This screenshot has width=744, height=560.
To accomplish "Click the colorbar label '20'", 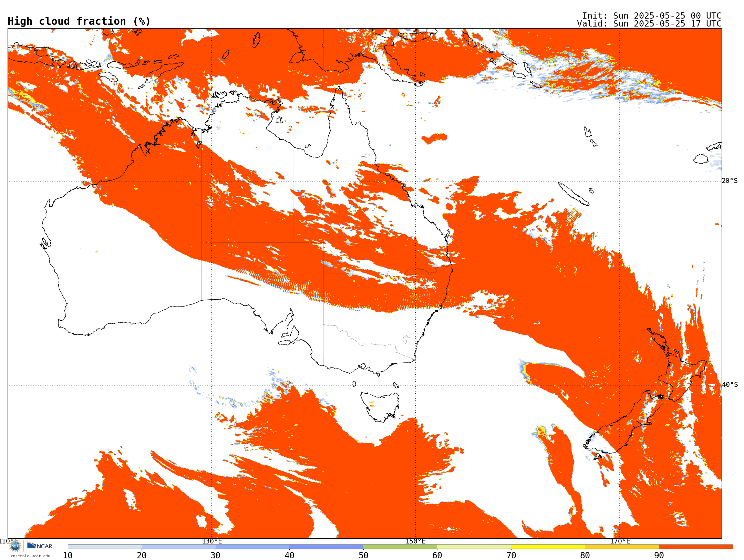I will pos(142,555).
